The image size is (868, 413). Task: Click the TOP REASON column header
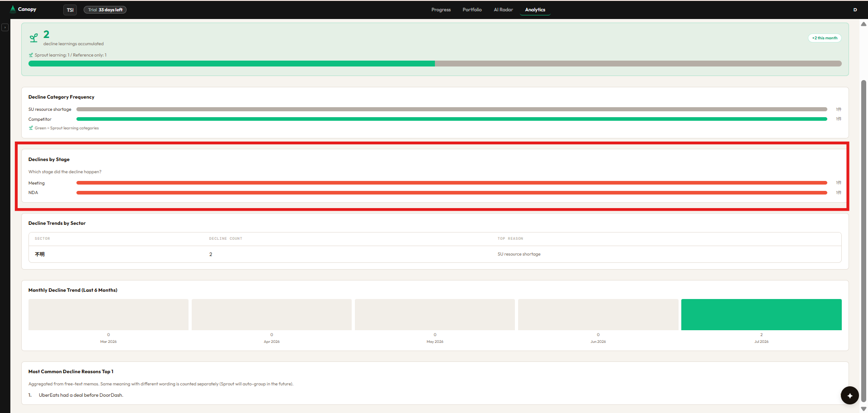(510, 238)
